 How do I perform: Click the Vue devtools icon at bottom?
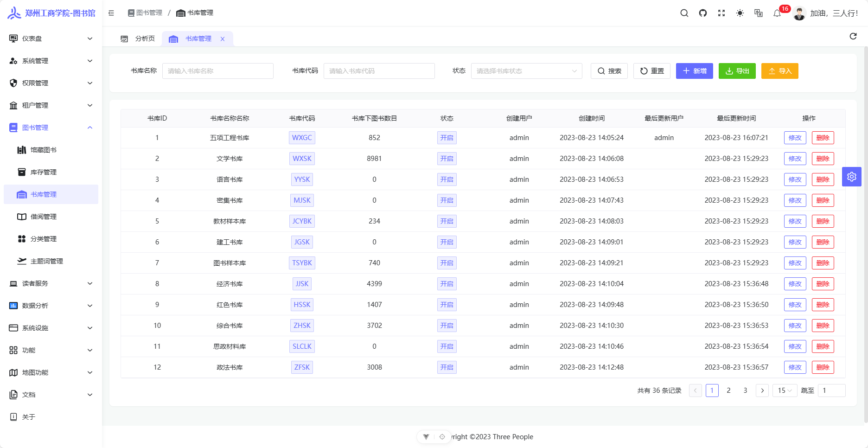coord(426,437)
